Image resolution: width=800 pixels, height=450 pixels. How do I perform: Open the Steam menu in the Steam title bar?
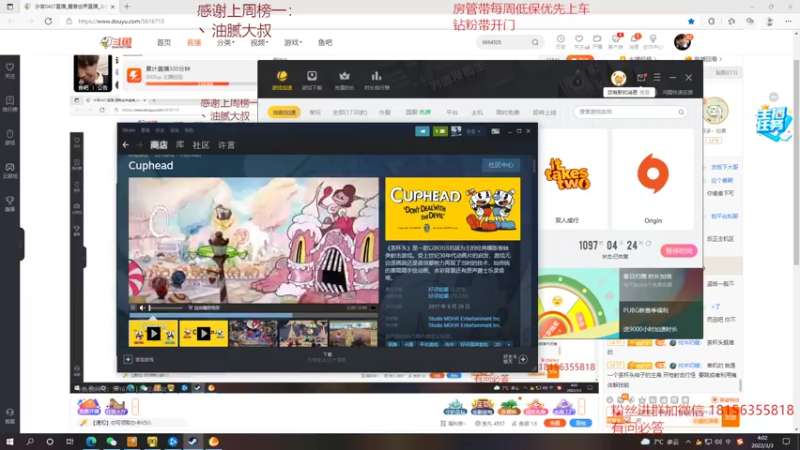(129, 130)
